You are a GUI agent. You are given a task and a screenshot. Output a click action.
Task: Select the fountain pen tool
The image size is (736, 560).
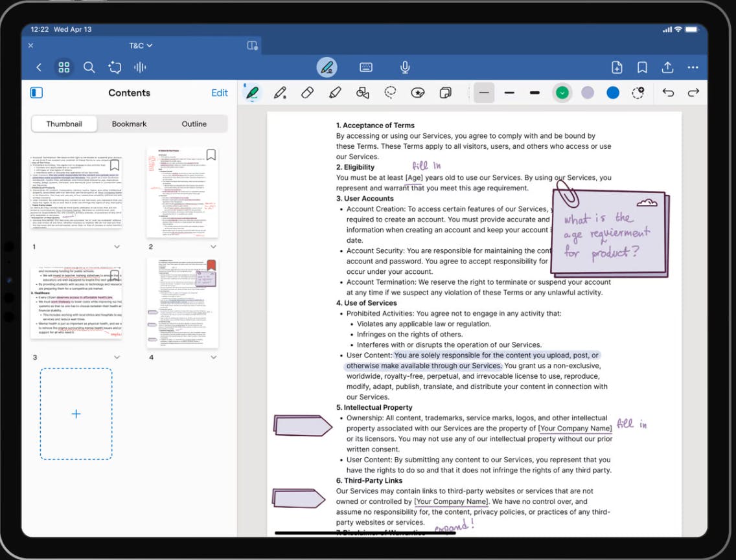252,93
